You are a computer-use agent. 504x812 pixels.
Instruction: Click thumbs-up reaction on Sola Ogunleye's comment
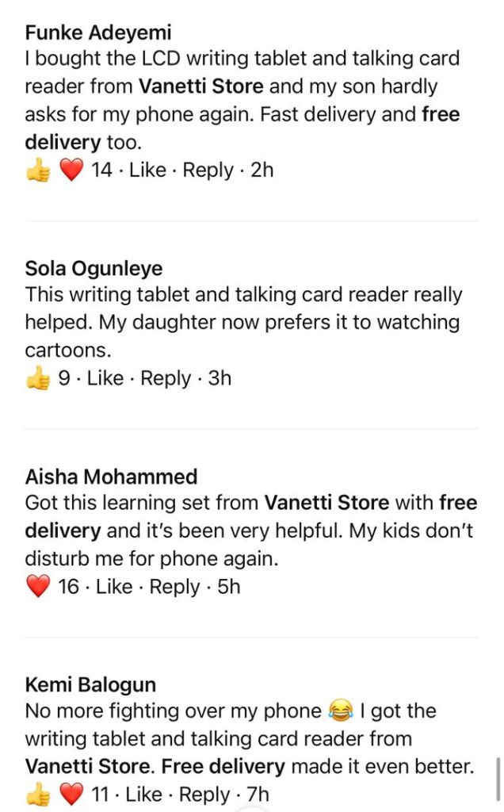(37, 379)
